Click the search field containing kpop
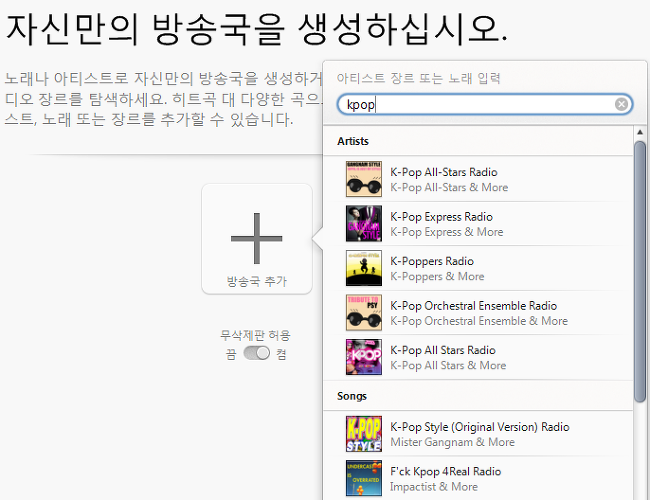The width and height of the screenshot is (650, 500). click(485, 104)
